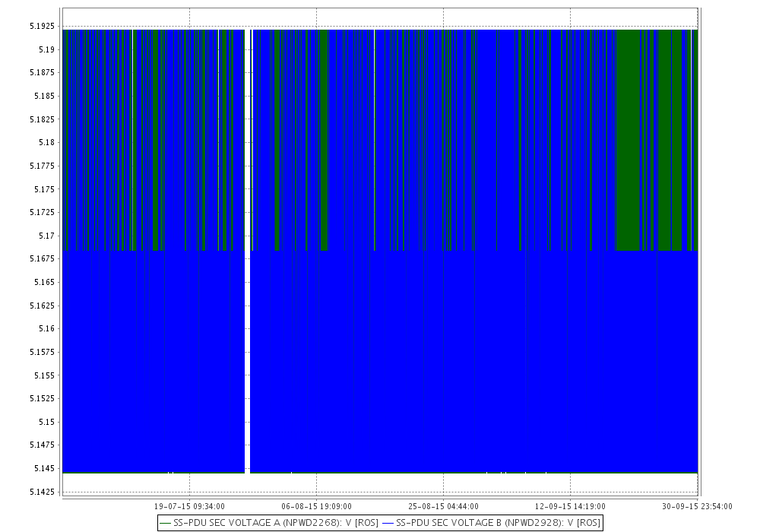Click y-axis value 5.1675
Screen dimensions: 760x532
coord(42,258)
